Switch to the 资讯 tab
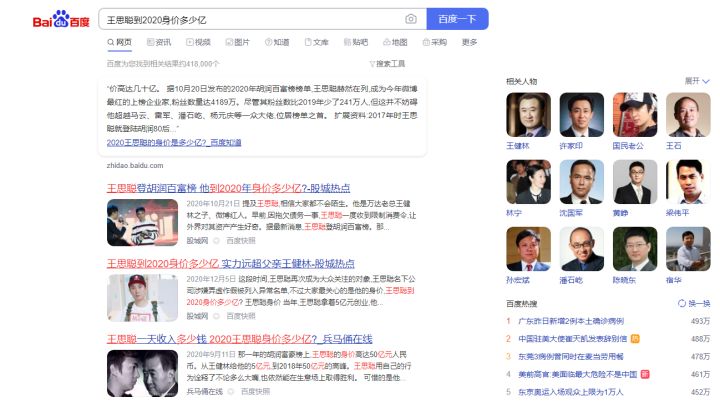The height and width of the screenshot is (402, 720). click(159, 42)
